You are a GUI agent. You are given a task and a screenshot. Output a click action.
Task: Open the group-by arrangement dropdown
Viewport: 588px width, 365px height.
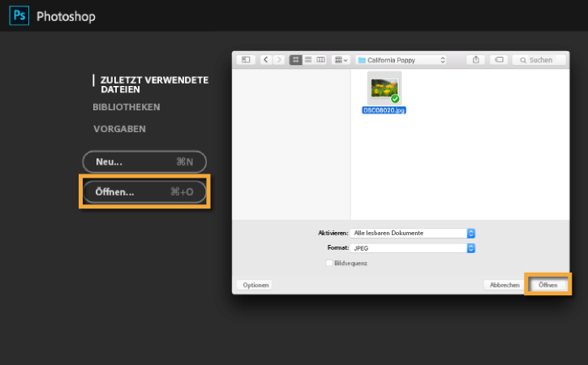[341, 60]
